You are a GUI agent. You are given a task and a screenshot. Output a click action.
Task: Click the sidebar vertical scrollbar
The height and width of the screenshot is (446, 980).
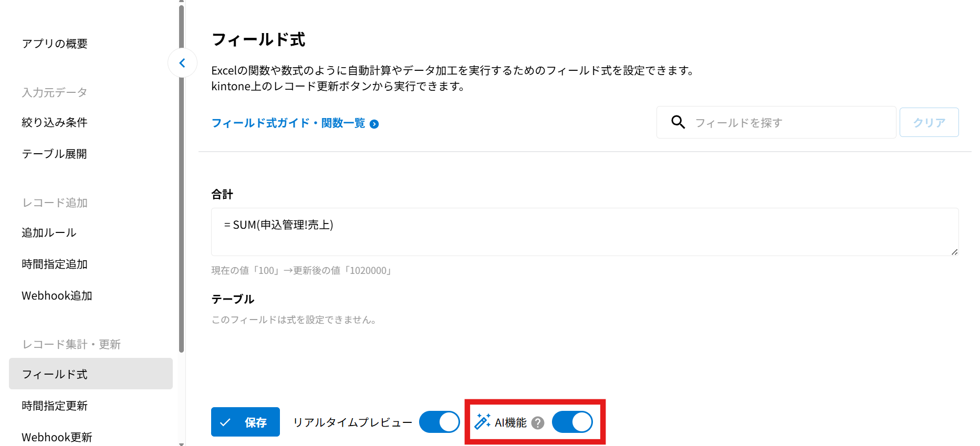pos(182,178)
